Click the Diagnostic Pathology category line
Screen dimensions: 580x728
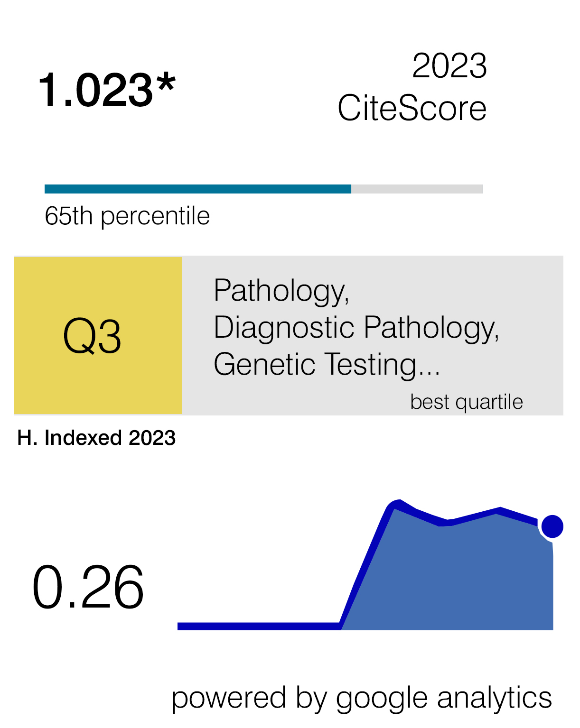coord(356,327)
